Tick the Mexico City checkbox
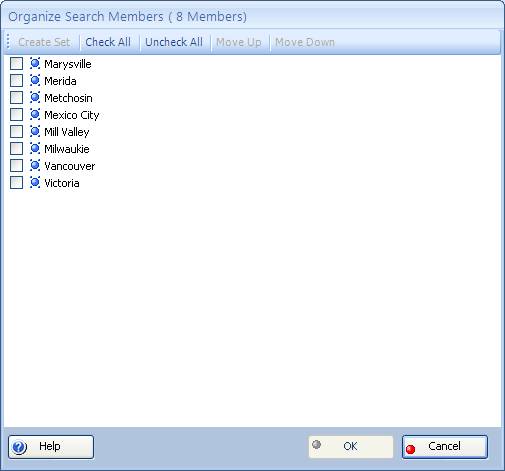This screenshot has height=471, width=505. pos(16,114)
